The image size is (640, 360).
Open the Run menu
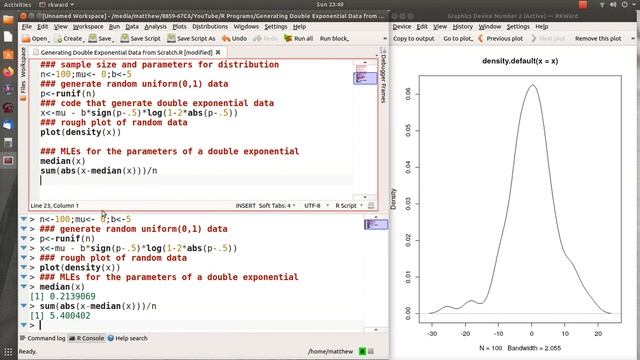click(114, 27)
